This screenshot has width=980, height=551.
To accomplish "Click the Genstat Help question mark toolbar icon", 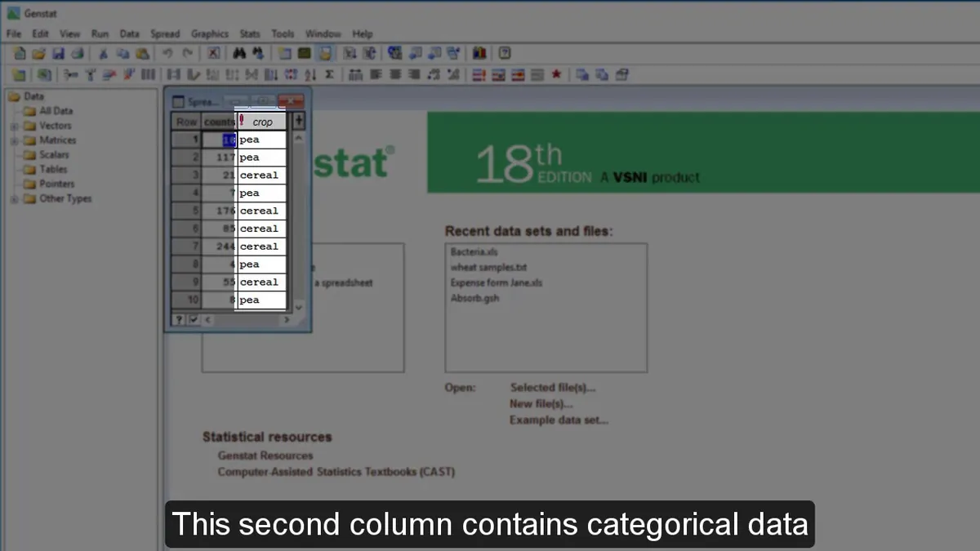I will tap(505, 54).
